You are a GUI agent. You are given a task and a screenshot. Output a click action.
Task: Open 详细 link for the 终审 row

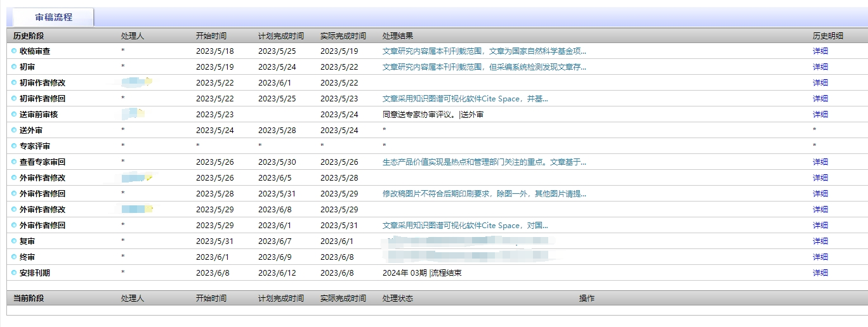tap(820, 257)
